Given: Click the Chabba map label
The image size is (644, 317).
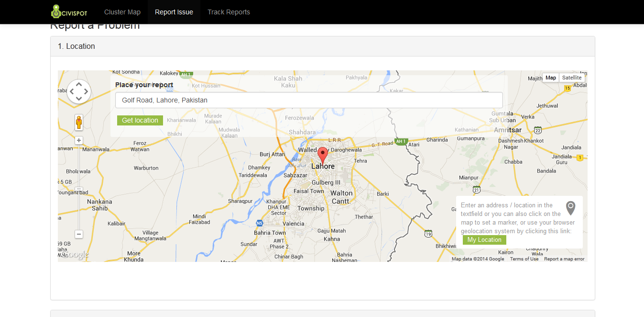Looking at the screenshot, I should click(513, 162).
